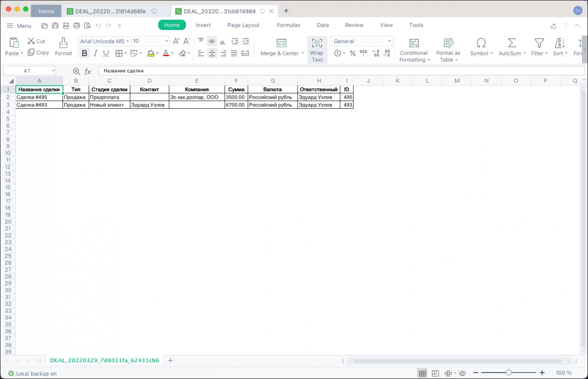Open Print Preview with the magnifier page icon
The image size is (588, 379).
(87, 26)
